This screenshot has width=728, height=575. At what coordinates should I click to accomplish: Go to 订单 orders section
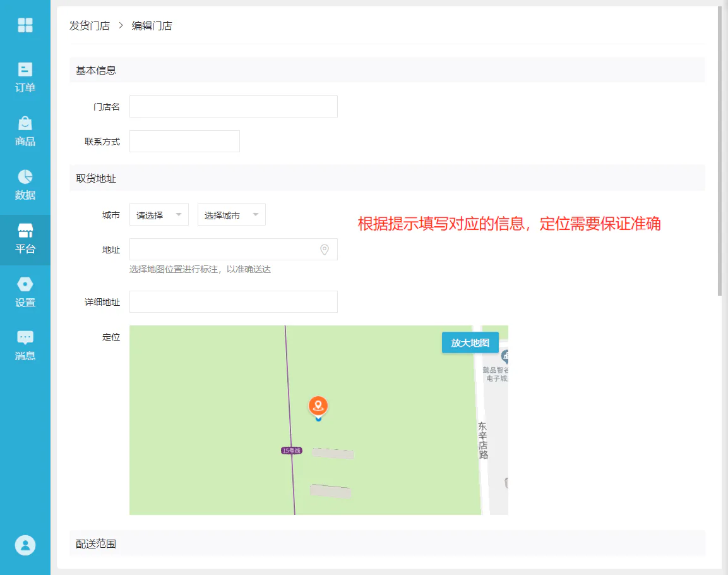pyautogui.click(x=25, y=78)
